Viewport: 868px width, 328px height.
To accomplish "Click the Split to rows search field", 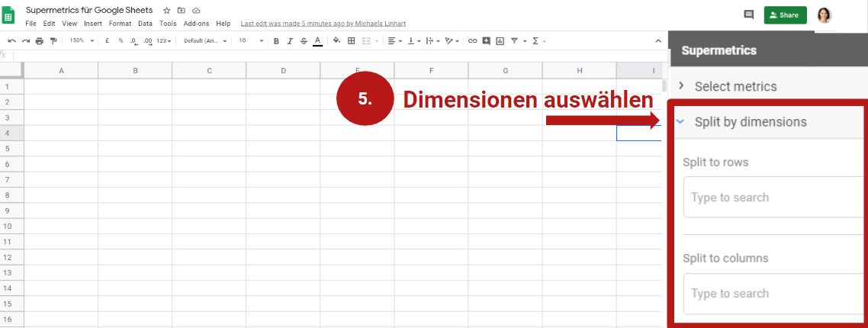I will [x=770, y=198].
